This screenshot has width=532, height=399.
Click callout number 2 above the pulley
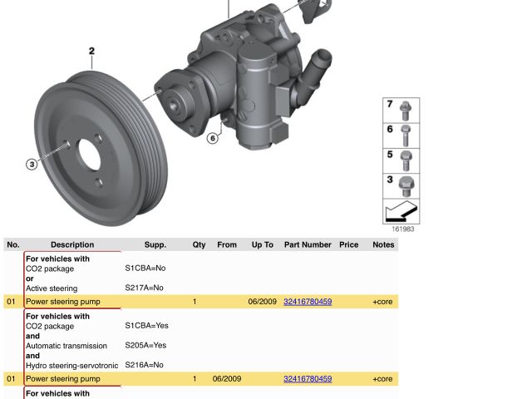[91, 52]
